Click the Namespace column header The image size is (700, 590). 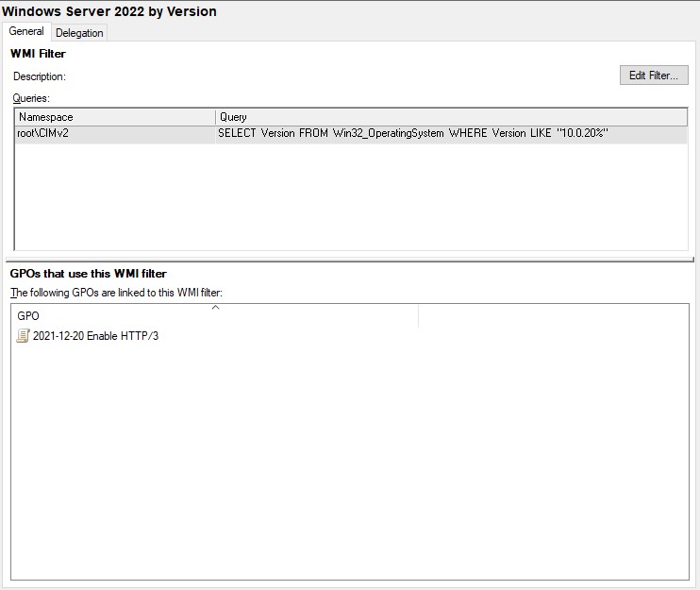tap(115, 117)
